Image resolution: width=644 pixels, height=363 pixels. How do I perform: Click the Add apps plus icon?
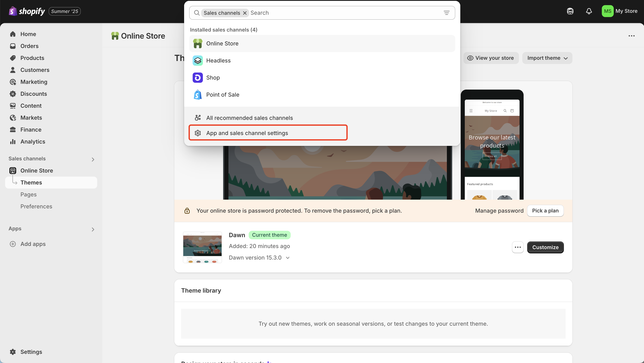pos(13,244)
